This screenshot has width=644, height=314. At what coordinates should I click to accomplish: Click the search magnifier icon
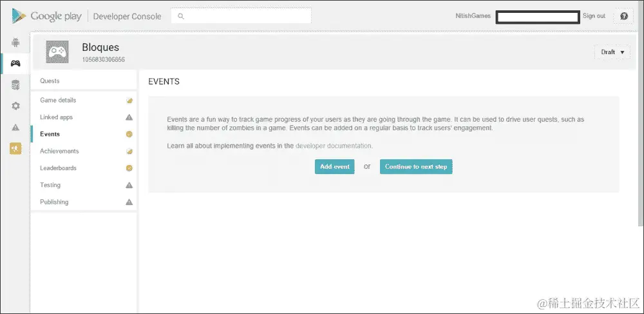pos(181,16)
